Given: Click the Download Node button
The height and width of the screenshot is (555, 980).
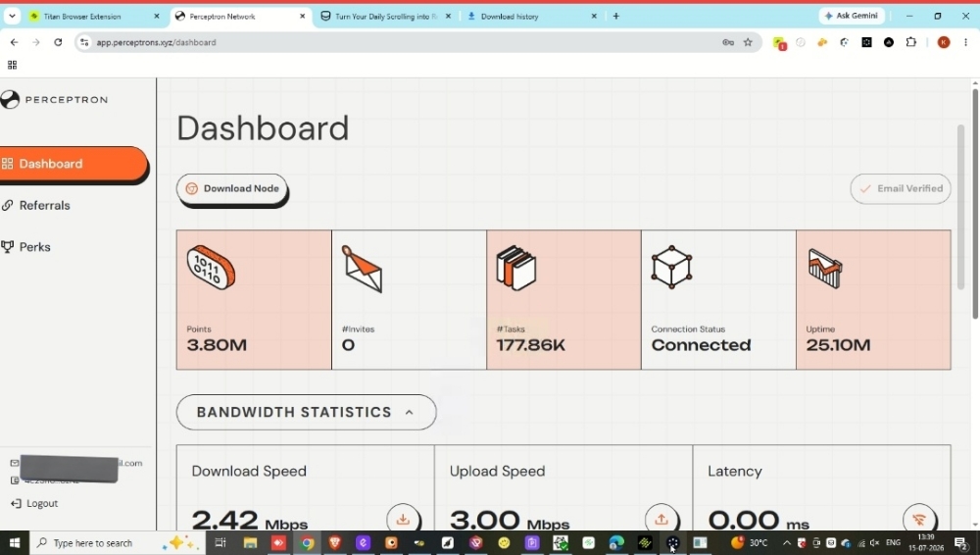Looking at the screenshot, I should pos(232,188).
